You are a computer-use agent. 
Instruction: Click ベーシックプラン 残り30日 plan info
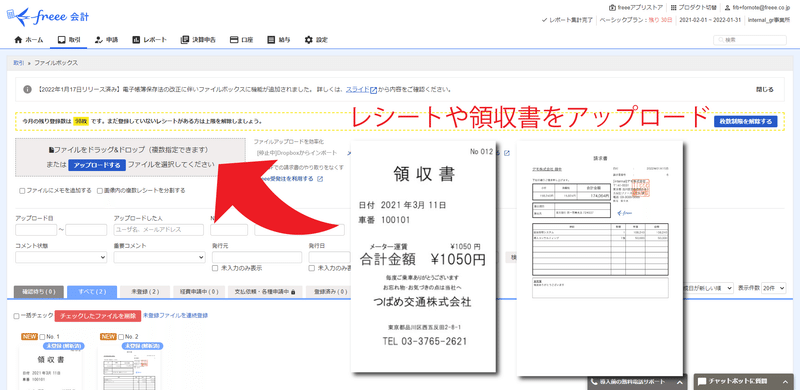tap(636, 20)
